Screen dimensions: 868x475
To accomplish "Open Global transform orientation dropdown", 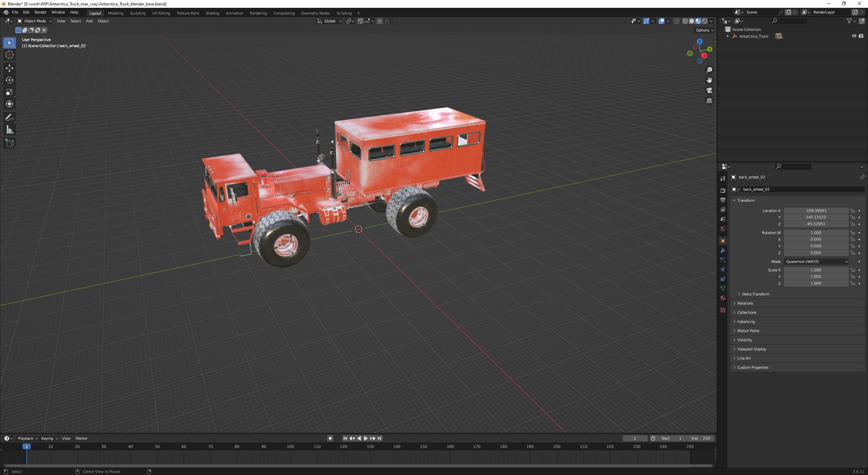I will [330, 21].
